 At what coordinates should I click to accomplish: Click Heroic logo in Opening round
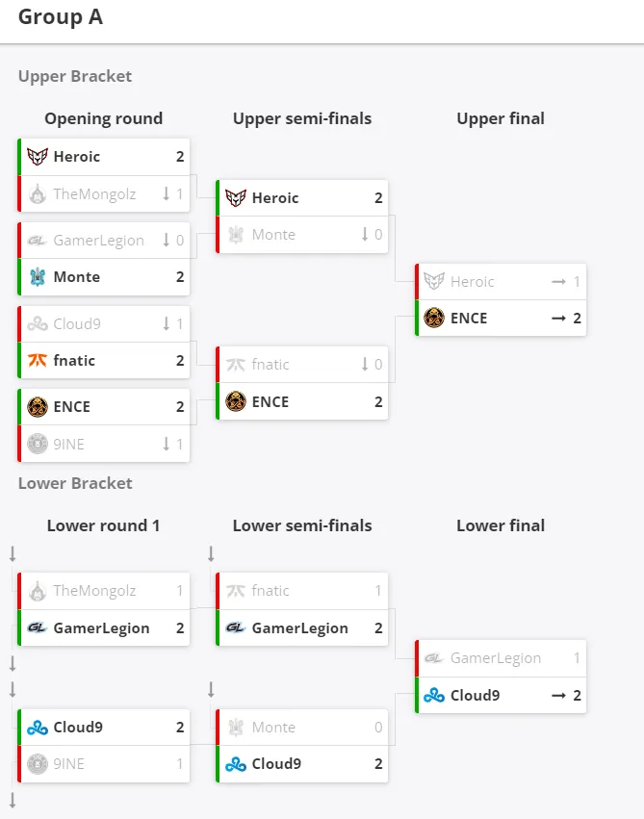pos(38,157)
